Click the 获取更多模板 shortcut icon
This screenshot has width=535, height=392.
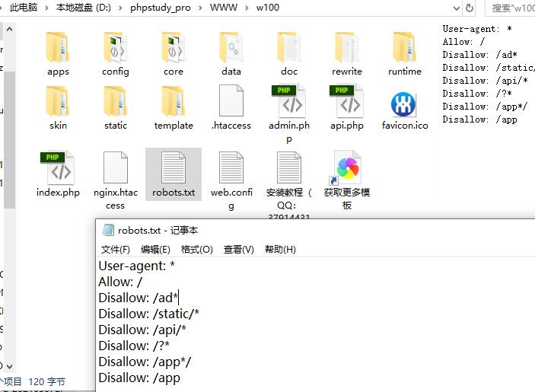(347, 168)
